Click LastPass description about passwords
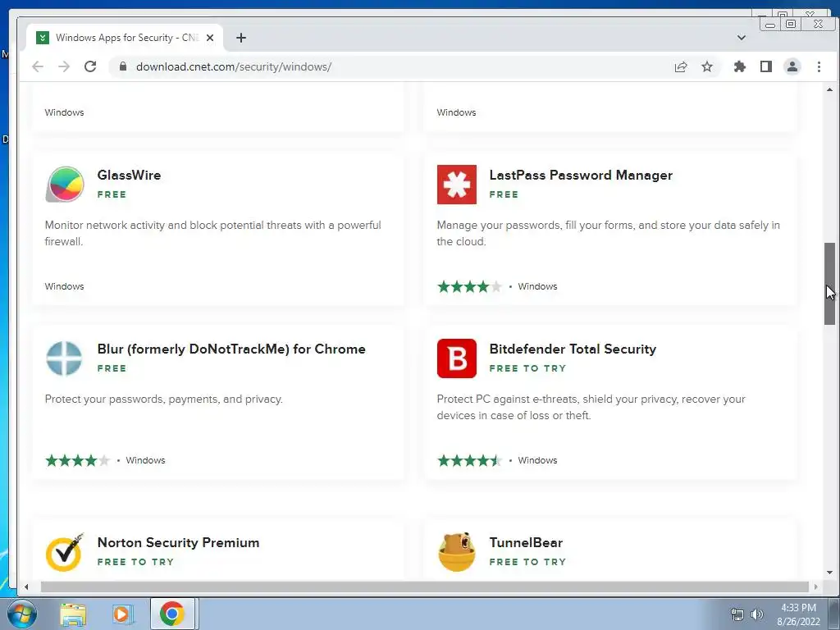The image size is (840, 630). coord(608,233)
